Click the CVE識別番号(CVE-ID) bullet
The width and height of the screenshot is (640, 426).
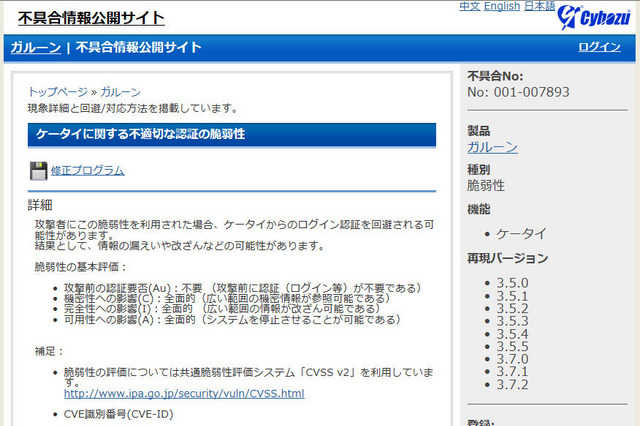[119, 414]
